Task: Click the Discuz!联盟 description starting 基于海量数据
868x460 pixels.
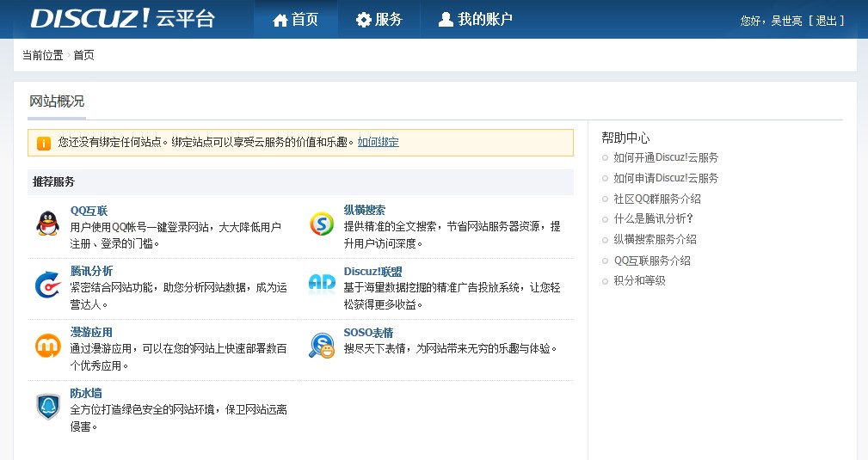Action: point(452,296)
